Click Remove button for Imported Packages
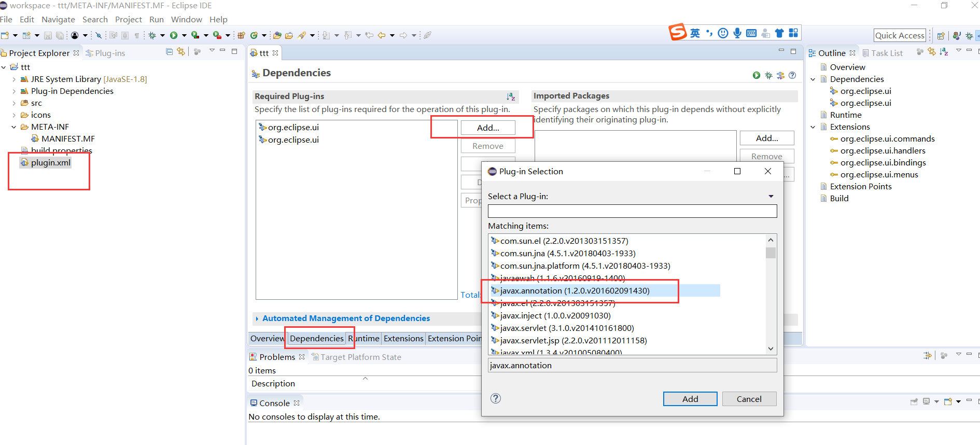 point(767,156)
